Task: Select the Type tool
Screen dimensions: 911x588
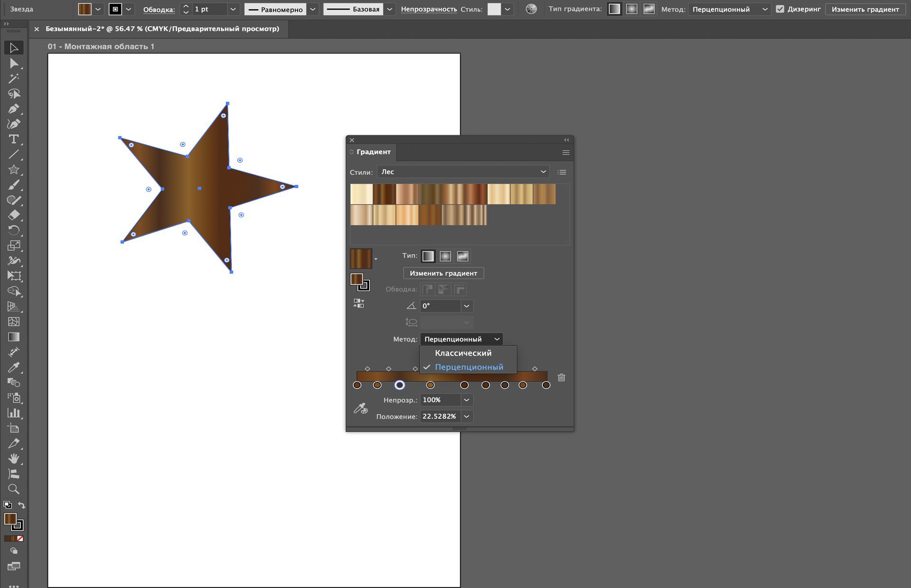Action: pyautogui.click(x=14, y=139)
